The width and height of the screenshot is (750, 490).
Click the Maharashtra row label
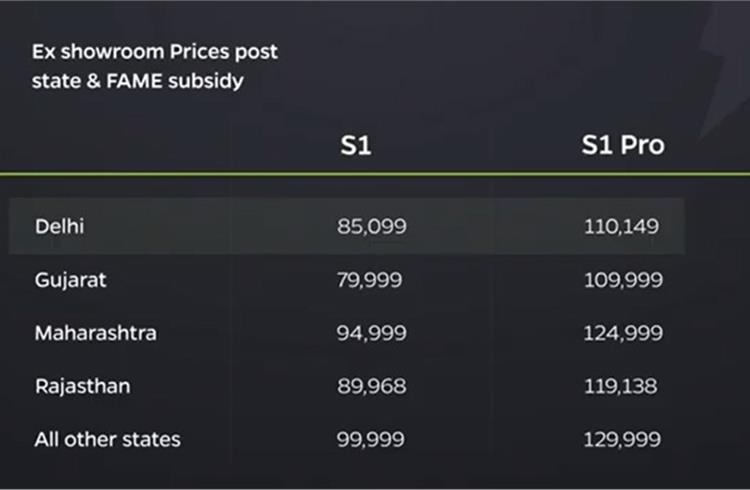[x=95, y=333]
